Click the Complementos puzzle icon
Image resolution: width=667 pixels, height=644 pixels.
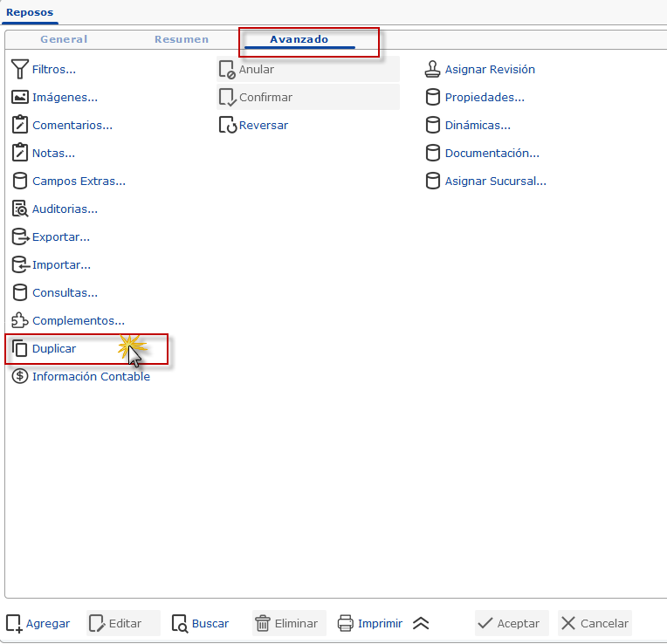coord(19,320)
